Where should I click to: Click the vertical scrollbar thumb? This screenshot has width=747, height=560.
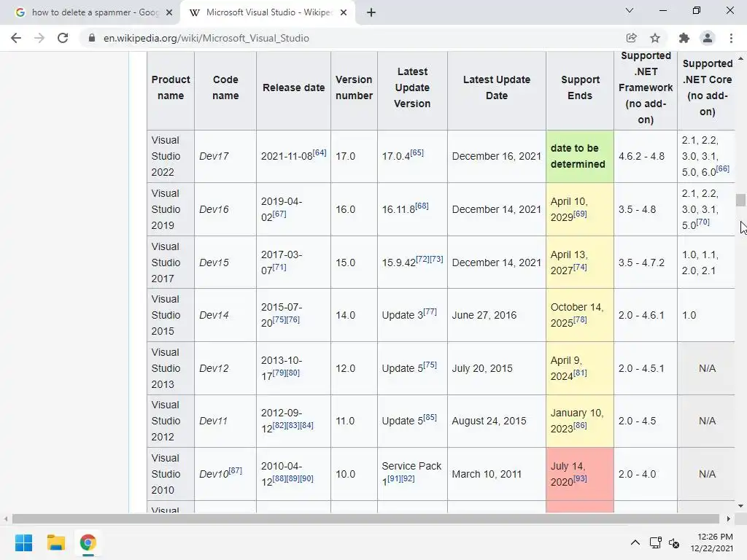coord(740,200)
